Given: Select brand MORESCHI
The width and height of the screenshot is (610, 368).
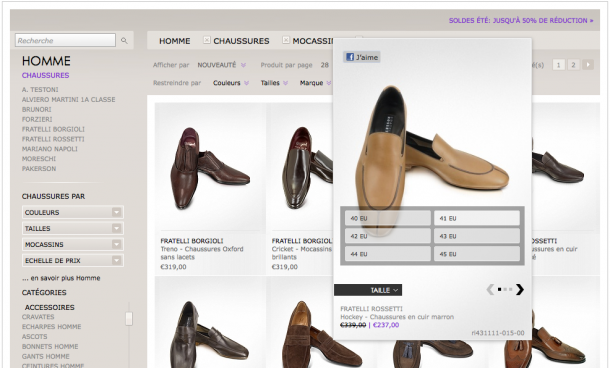Looking at the screenshot, I should point(39,159).
